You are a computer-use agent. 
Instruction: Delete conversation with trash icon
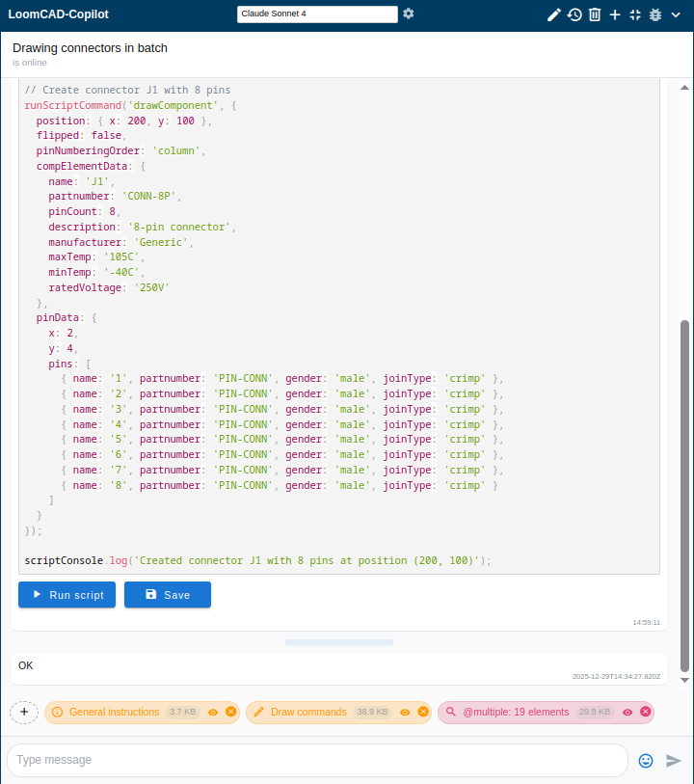click(x=595, y=14)
